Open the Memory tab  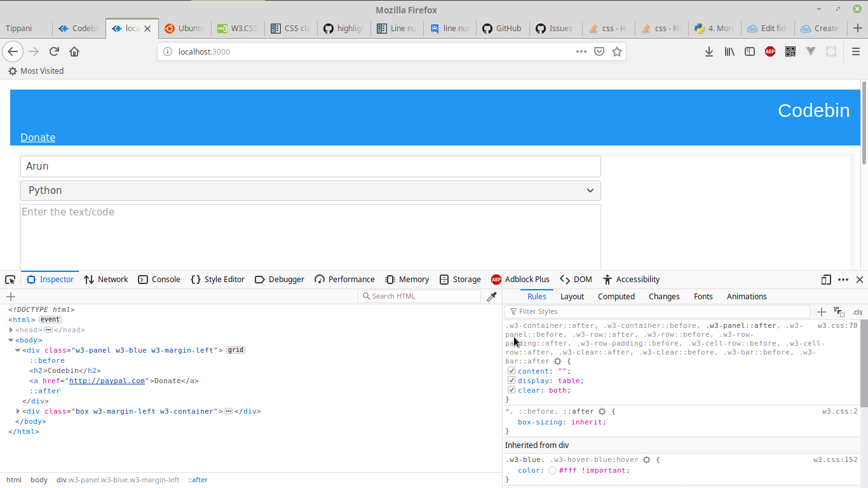tap(407, 280)
